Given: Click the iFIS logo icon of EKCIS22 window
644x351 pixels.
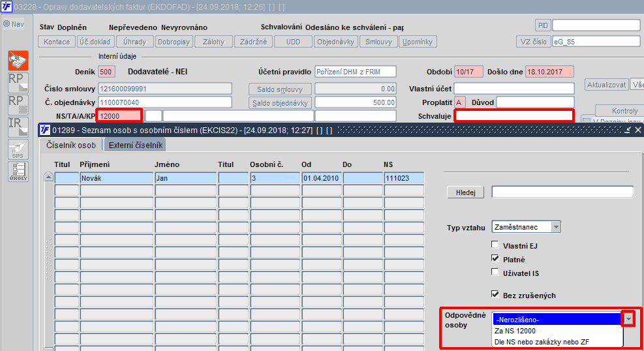Looking at the screenshot, I should point(44,130).
